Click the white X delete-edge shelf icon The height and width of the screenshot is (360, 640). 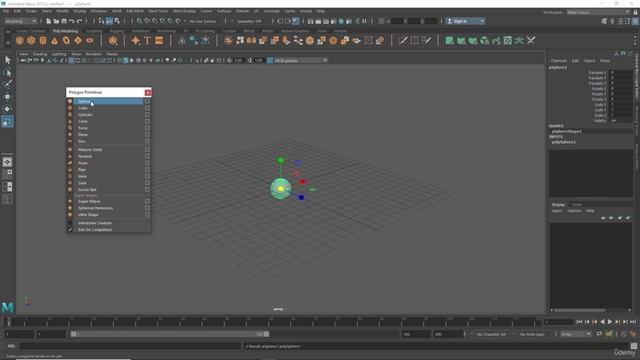click(x=531, y=40)
